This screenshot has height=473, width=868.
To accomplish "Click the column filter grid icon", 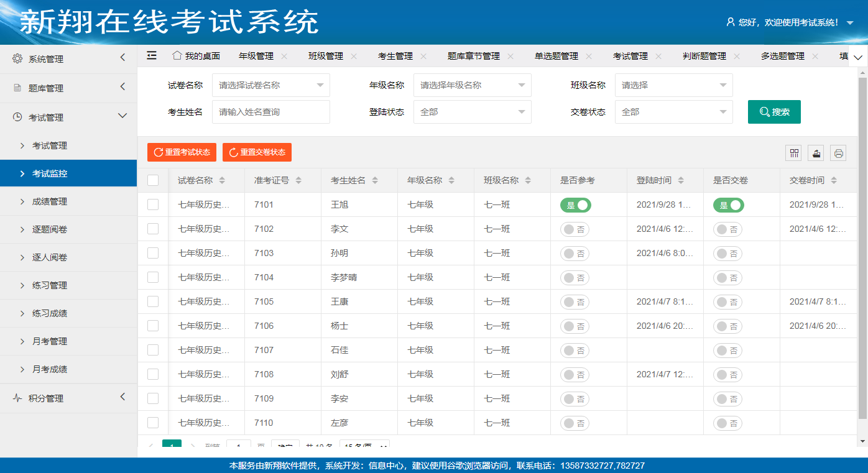I will click(x=794, y=153).
